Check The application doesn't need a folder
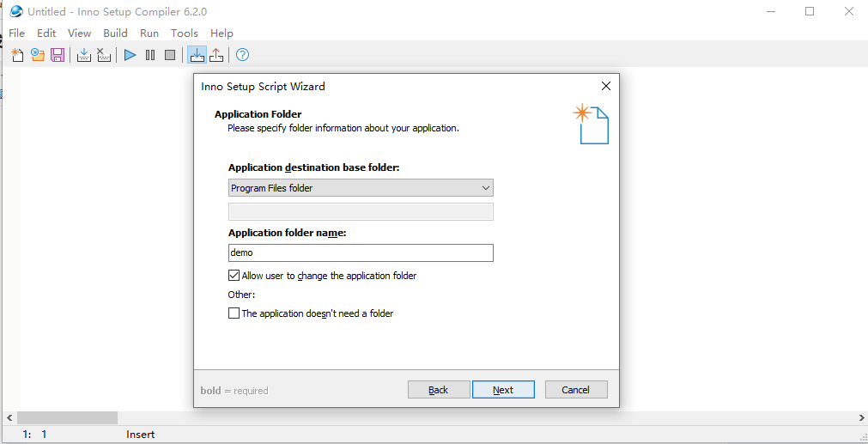 234,313
